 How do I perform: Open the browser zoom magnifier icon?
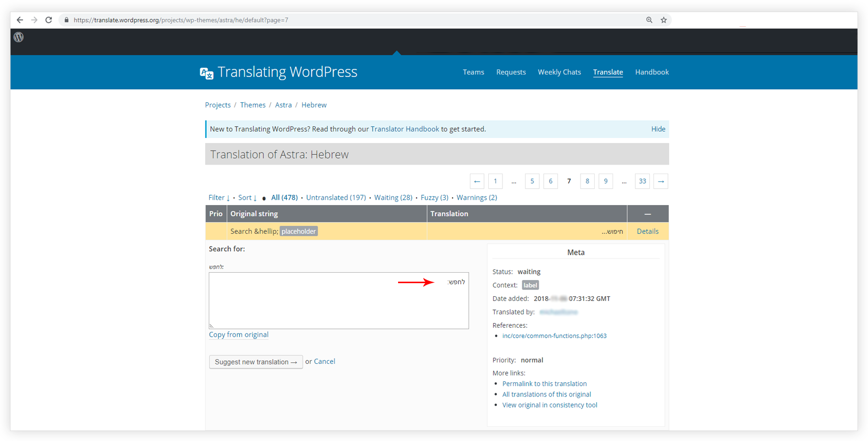(x=649, y=20)
